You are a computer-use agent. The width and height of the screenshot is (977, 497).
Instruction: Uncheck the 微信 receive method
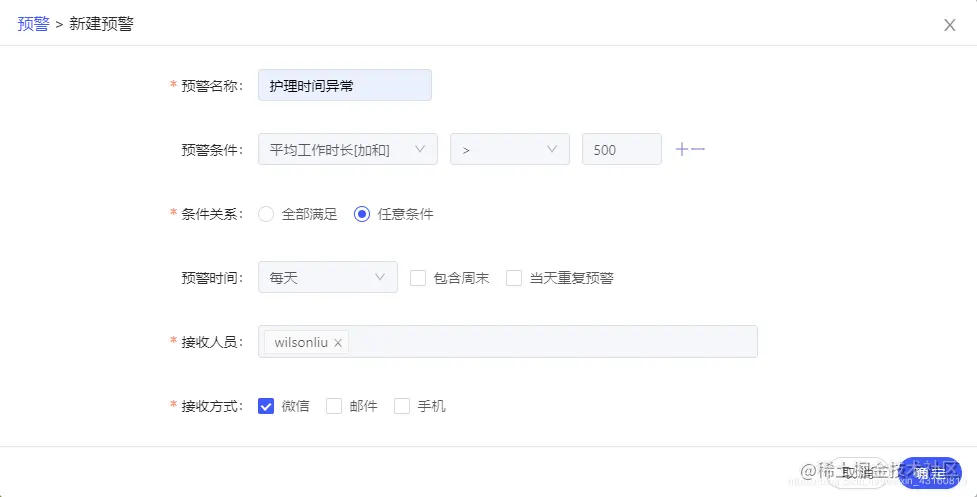point(266,406)
